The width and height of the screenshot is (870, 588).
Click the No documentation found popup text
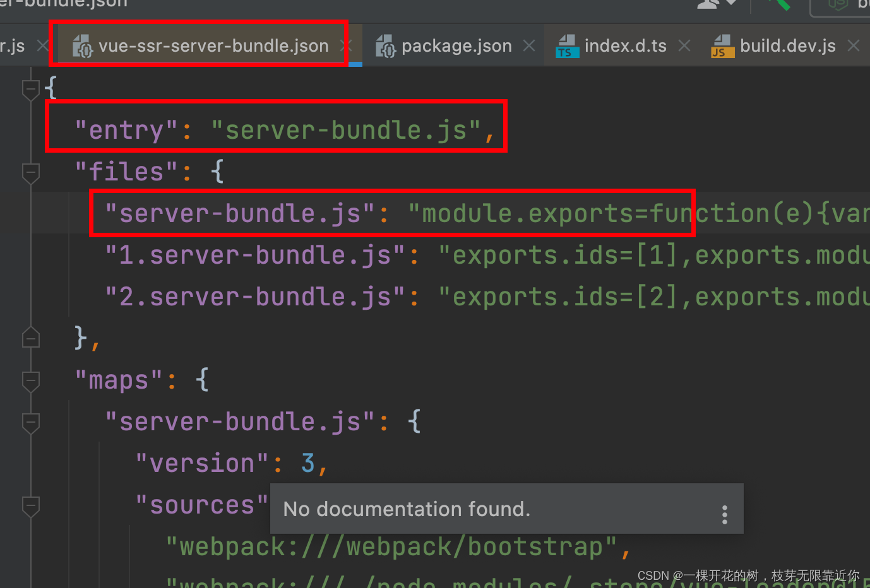coord(407,509)
